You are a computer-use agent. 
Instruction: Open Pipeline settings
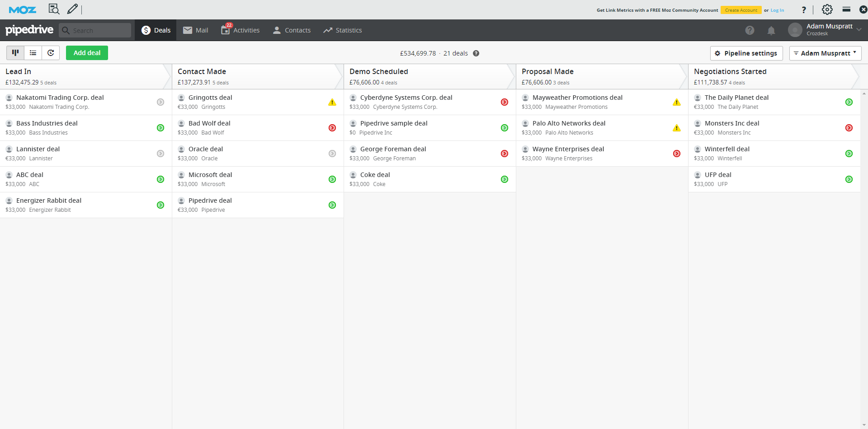pyautogui.click(x=746, y=53)
